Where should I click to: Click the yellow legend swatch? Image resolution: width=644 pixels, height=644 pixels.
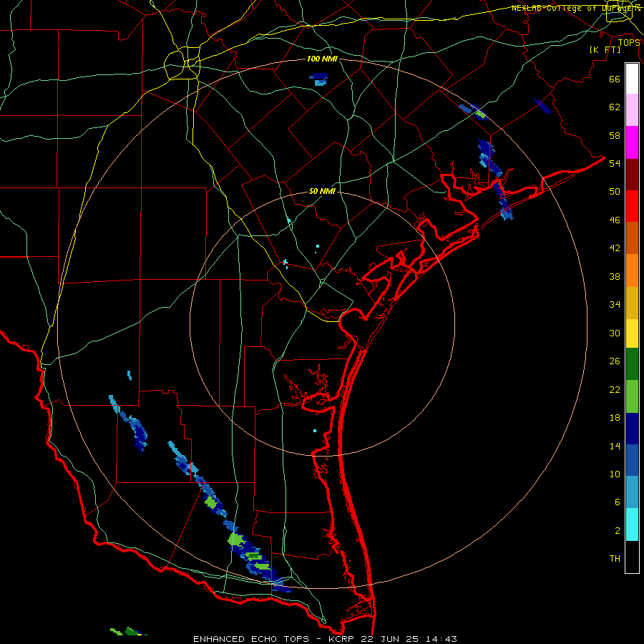point(632,333)
